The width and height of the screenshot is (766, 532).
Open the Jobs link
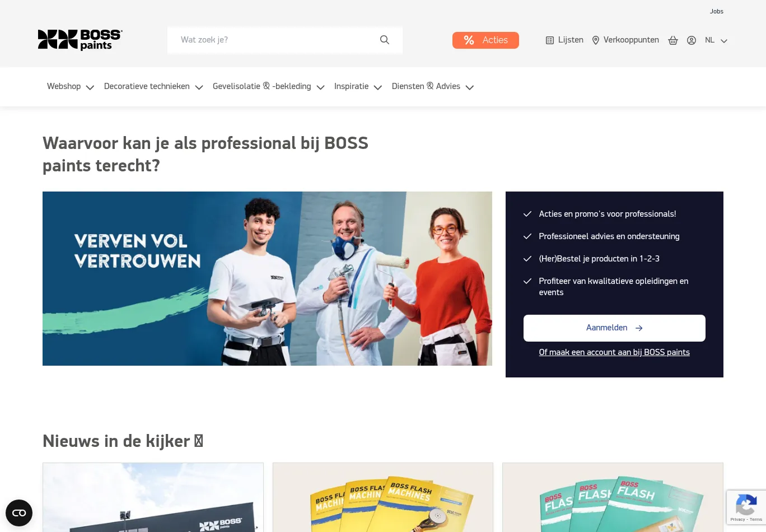pyautogui.click(x=717, y=11)
